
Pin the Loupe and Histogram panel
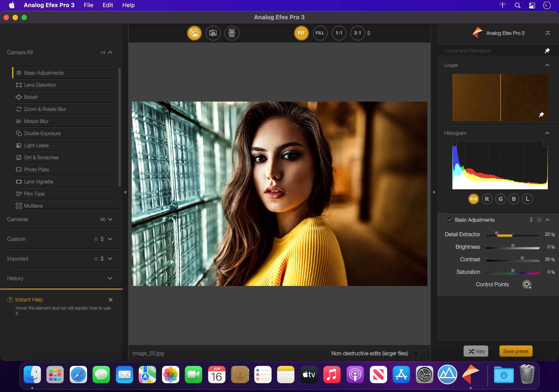coord(547,51)
